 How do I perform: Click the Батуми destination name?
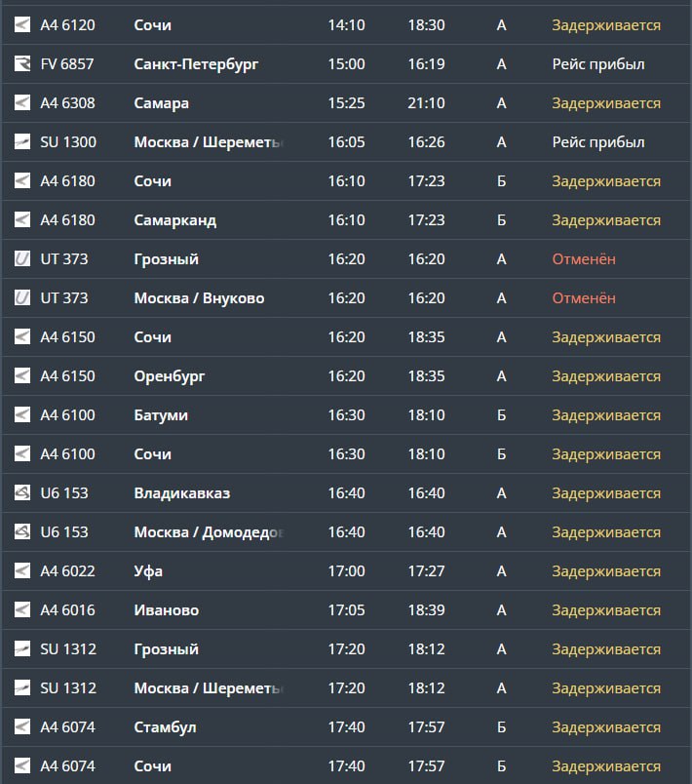pos(161,415)
